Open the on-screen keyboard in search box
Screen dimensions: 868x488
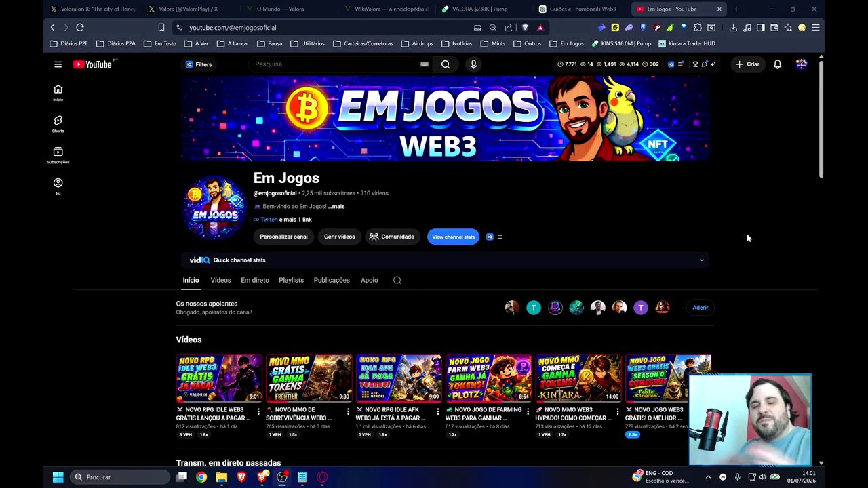pyautogui.click(x=425, y=64)
